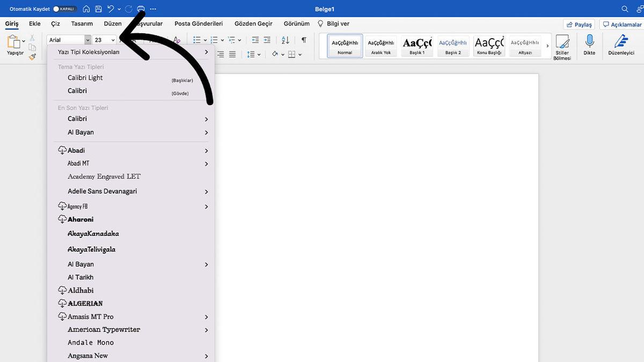Click the Home icon in title bar
Viewport: 644px width, 362px height.
(86, 9)
